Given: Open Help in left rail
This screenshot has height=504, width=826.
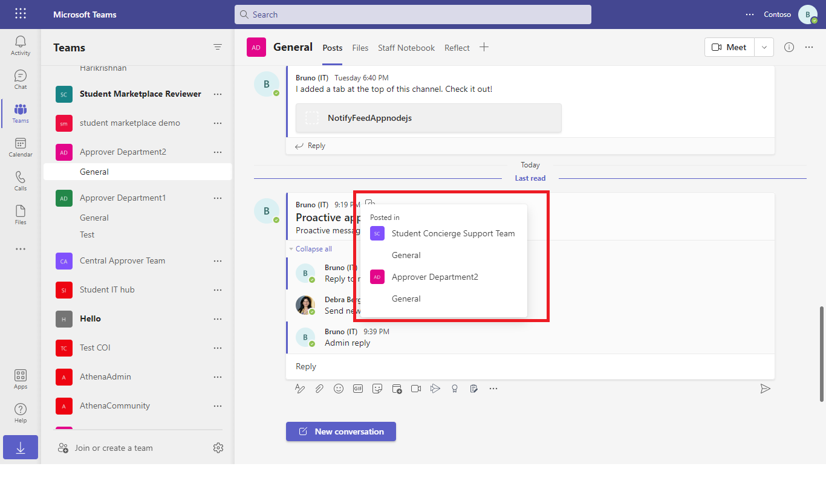Looking at the screenshot, I should tap(21, 413).
